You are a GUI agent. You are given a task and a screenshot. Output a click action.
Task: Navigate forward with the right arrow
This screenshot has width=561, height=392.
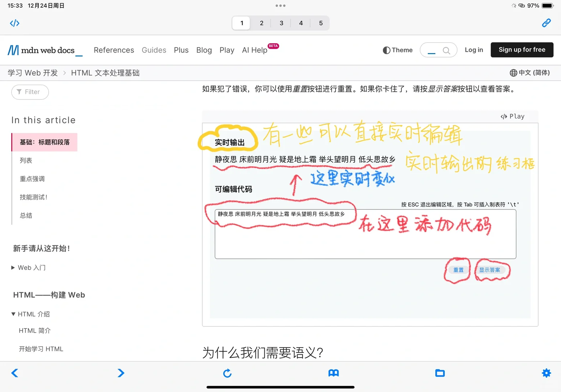(x=121, y=373)
